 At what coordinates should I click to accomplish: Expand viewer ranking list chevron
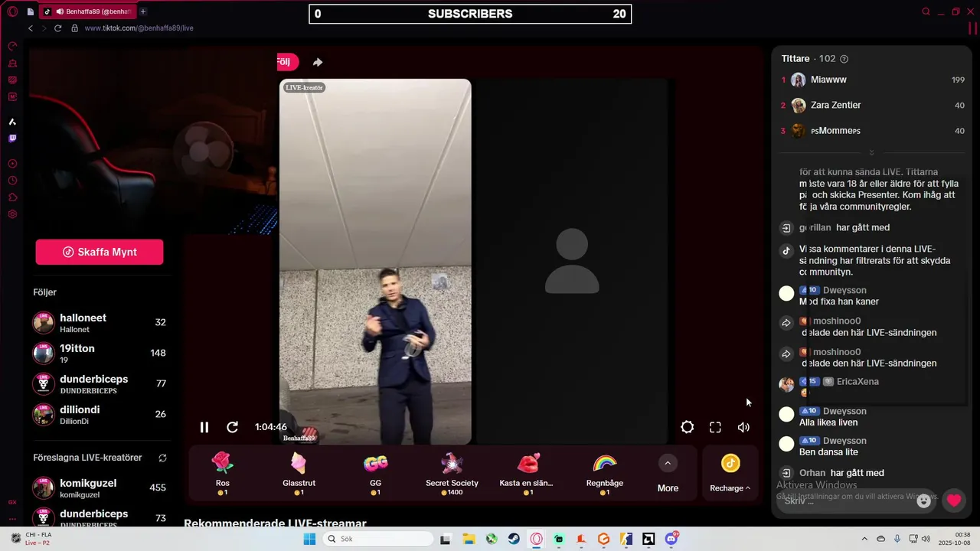click(x=871, y=153)
